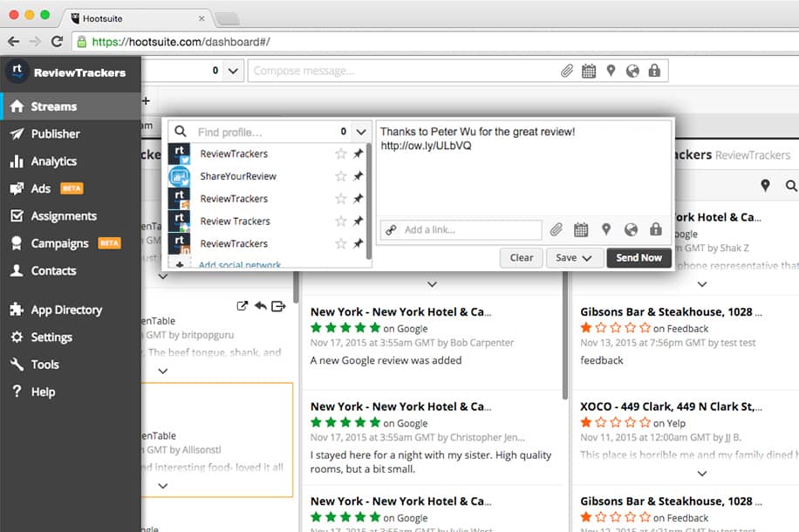Open the Save dropdown button
Image resolution: width=799 pixels, height=532 pixels.
(575, 258)
